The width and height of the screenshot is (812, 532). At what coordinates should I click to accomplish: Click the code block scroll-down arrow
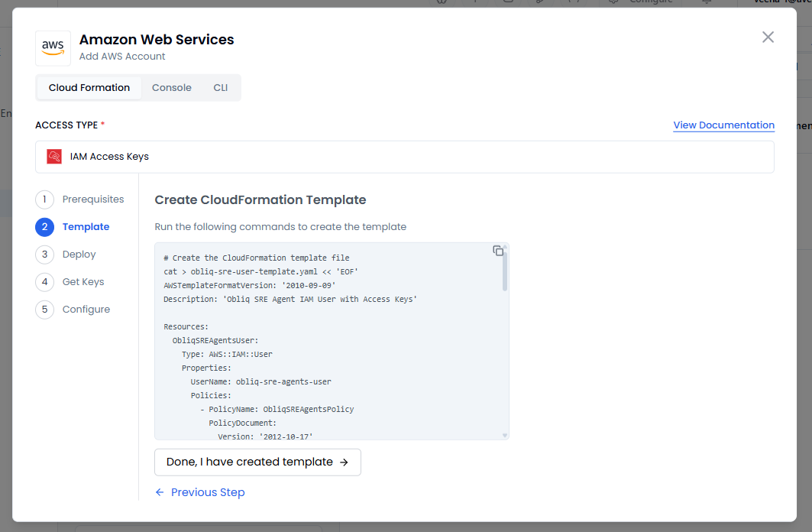point(505,435)
